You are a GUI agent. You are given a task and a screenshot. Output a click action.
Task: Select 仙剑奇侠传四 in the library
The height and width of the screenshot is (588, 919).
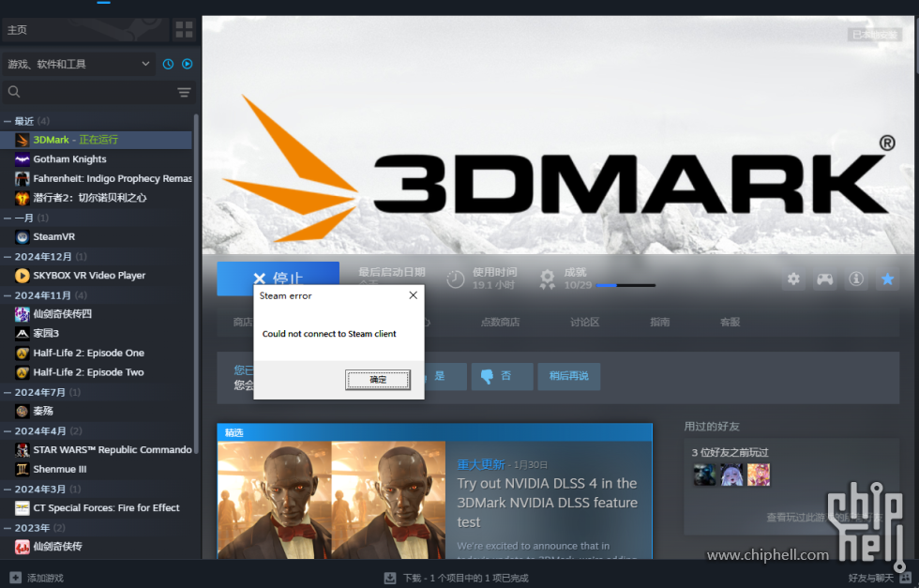coord(96,314)
